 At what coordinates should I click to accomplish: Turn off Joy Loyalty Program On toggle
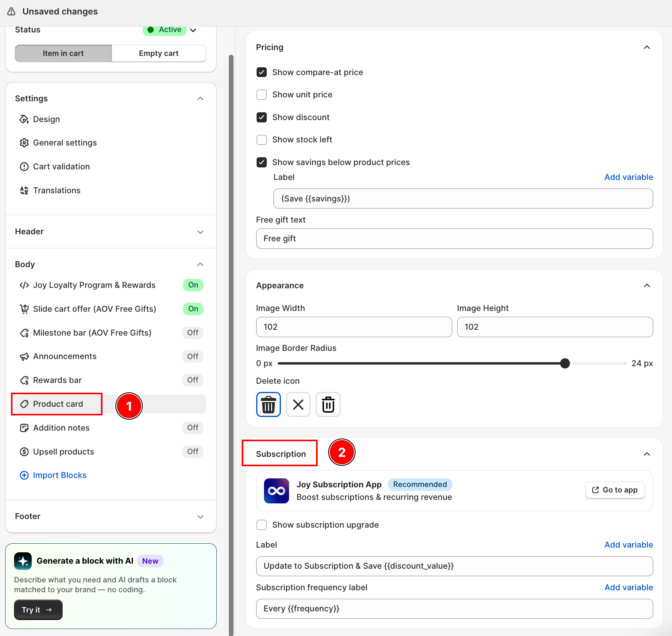point(193,285)
